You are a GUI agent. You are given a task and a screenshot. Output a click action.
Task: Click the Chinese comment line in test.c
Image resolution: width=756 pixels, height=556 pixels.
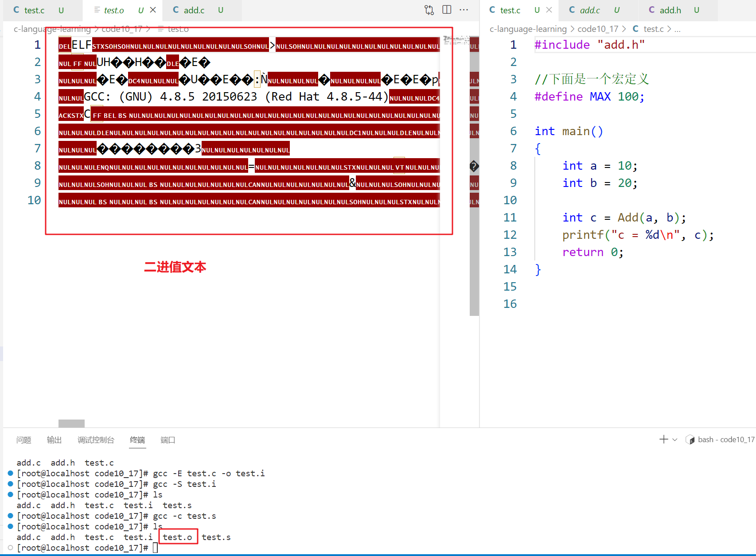coord(592,79)
